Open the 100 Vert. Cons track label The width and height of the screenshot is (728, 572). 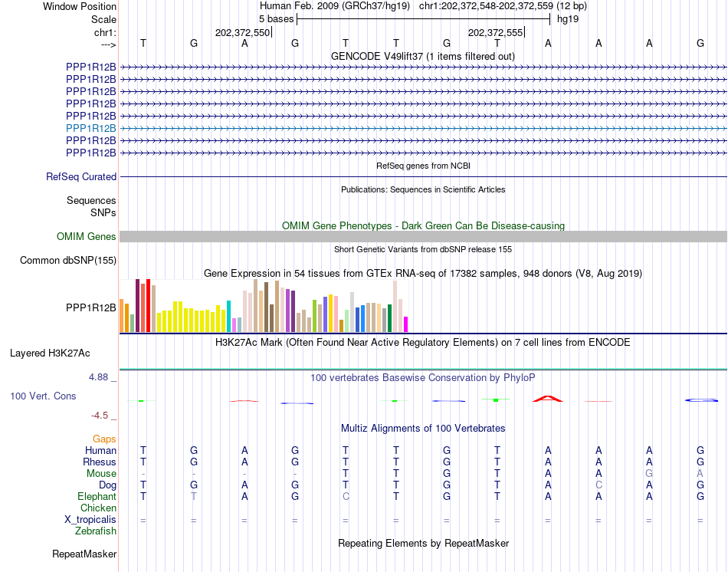pyautogui.click(x=43, y=396)
